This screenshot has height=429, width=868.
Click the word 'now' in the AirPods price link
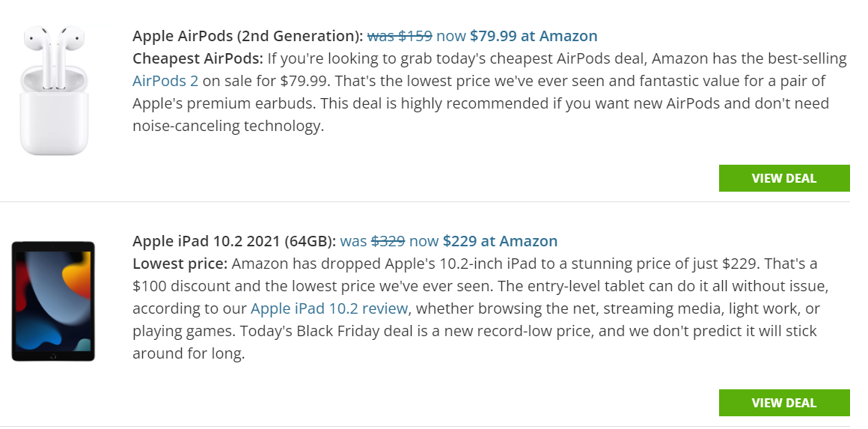[x=451, y=36]
